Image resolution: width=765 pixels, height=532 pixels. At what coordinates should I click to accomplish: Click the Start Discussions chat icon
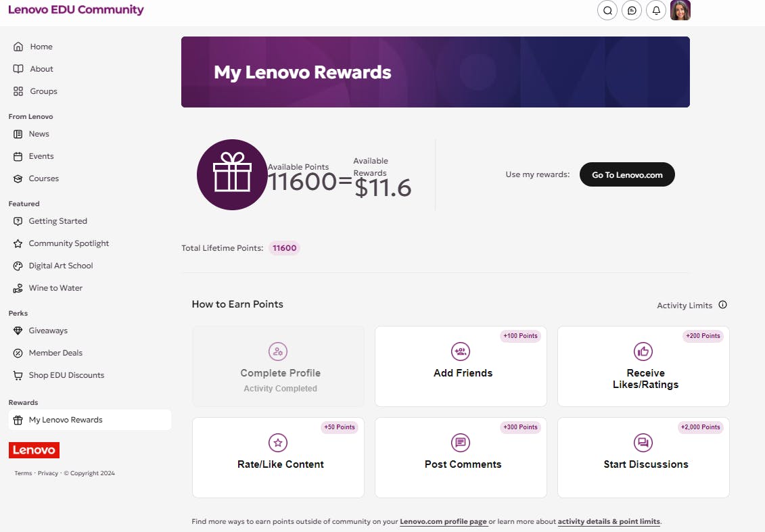(x=643, y=443)
